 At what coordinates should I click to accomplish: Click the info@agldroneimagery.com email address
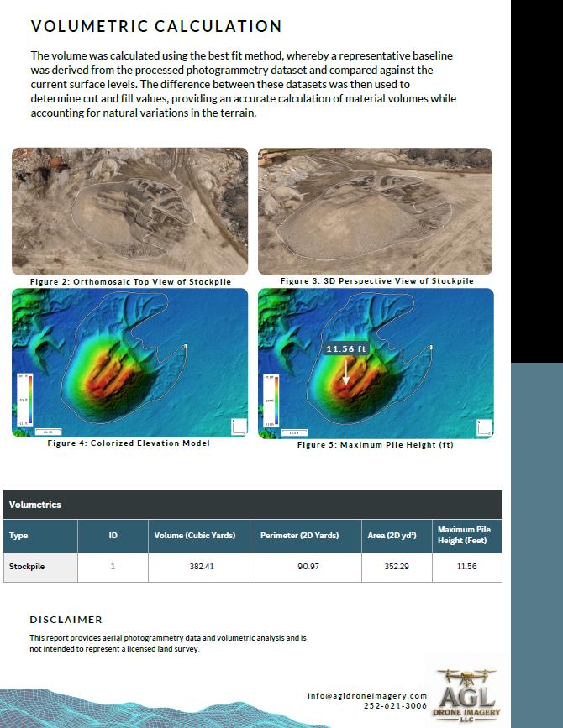click(x=367, y=695)
